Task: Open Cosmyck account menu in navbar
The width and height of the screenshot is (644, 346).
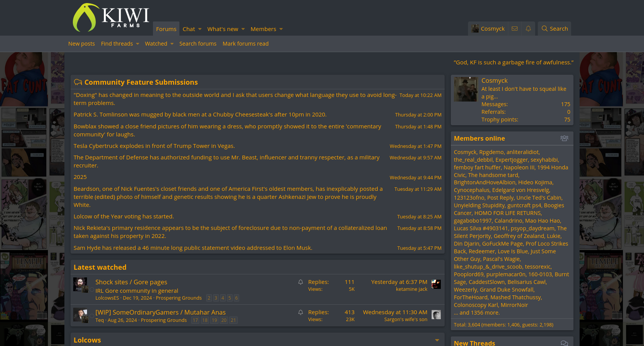Action: coord(488,29)
